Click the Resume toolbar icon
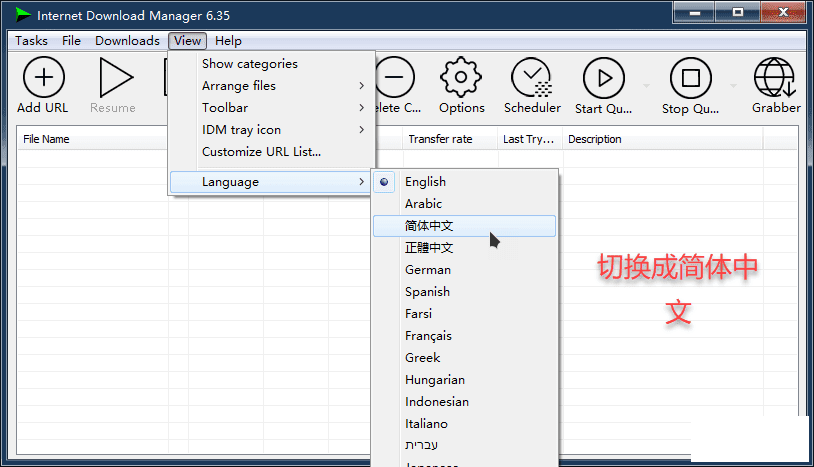The image size is (814, 467). [115, 77]
